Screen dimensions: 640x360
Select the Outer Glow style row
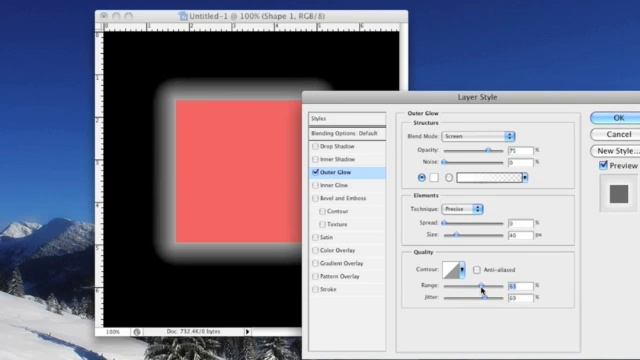(x=347, y=172)
